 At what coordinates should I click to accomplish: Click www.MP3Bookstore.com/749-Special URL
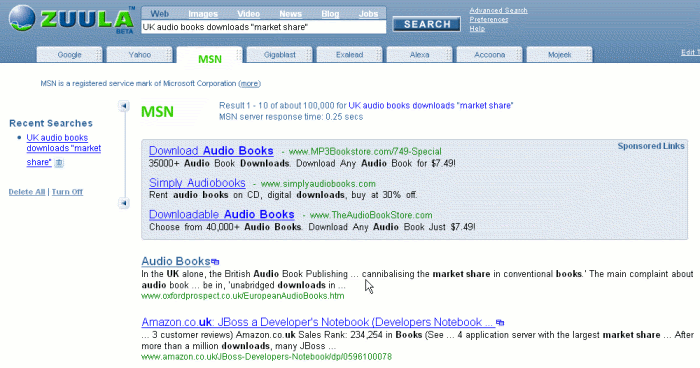(365, 152)
